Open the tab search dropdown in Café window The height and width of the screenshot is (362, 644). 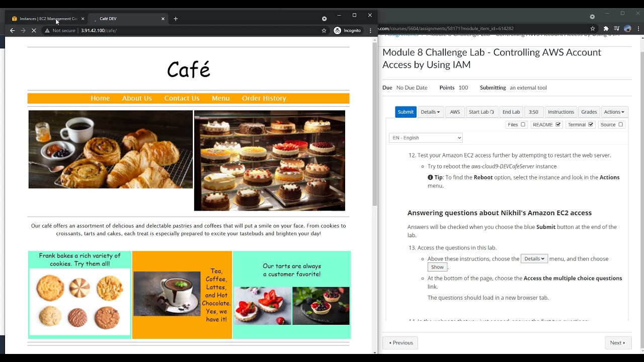coord(324,19)
